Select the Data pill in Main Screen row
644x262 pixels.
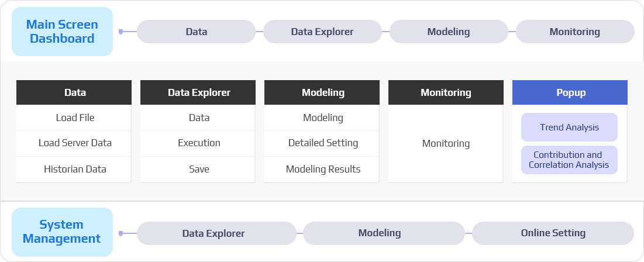tap(197, 32)
